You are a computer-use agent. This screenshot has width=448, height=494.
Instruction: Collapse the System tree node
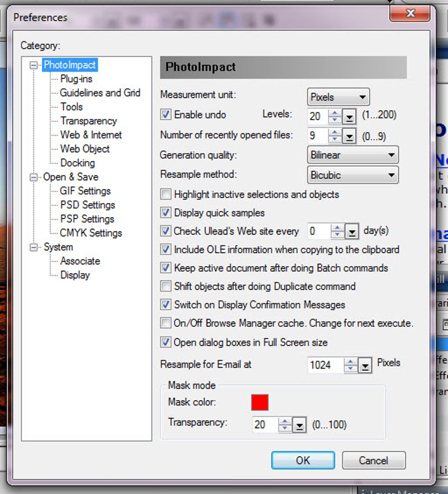(33, 247)
